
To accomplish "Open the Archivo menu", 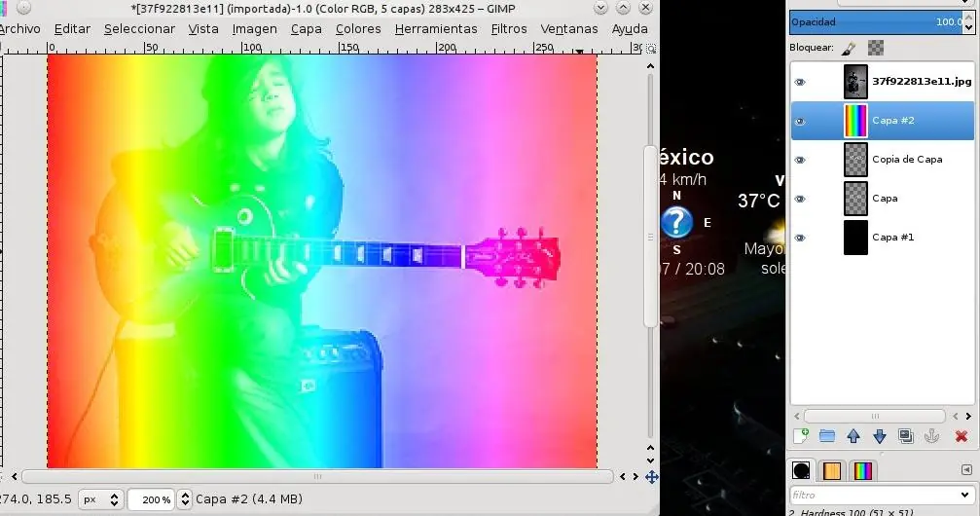I will (19, 29).
